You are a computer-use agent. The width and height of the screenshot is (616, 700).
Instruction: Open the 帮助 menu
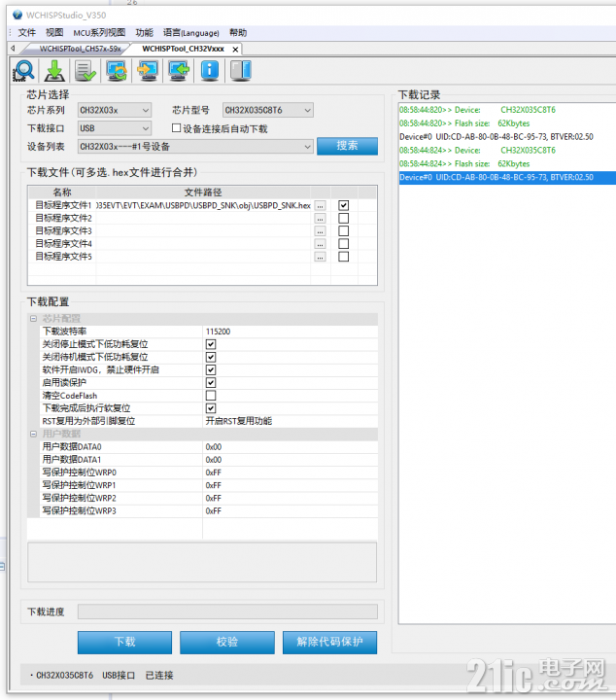tap(238, 33)
